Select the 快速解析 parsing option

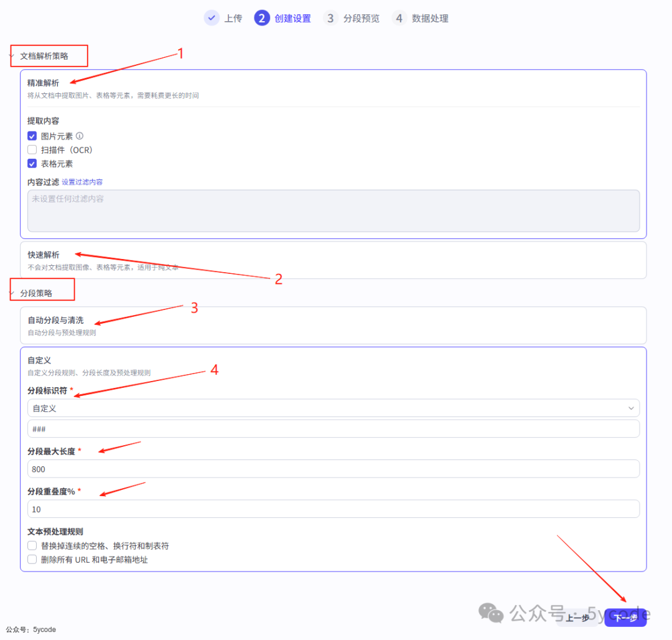(333, 260)
